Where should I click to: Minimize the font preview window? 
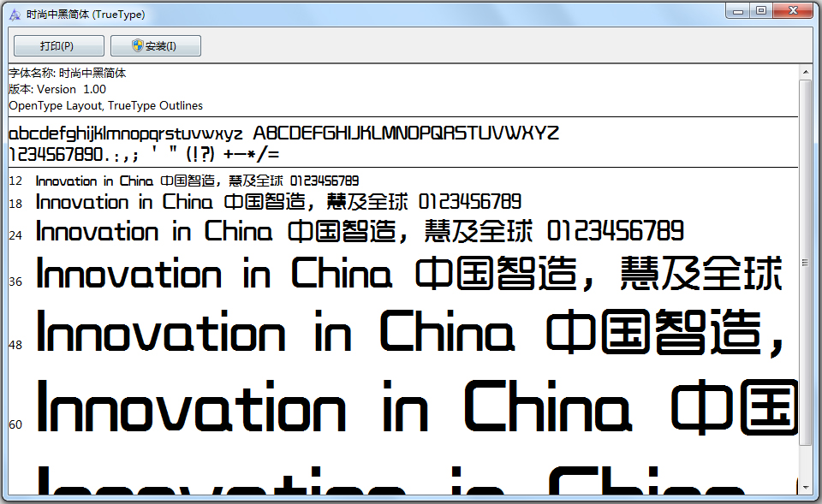click(x=737, y=10)
